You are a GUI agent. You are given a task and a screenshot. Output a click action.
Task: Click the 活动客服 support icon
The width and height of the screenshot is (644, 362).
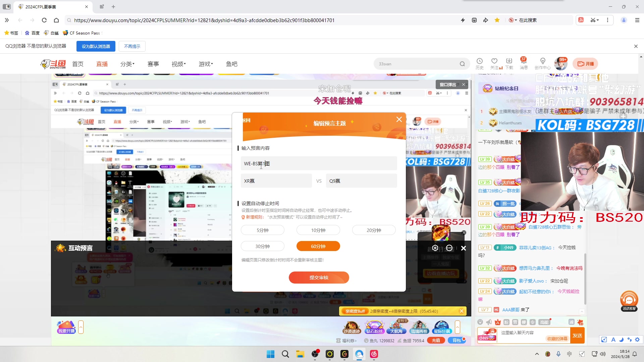629,301
